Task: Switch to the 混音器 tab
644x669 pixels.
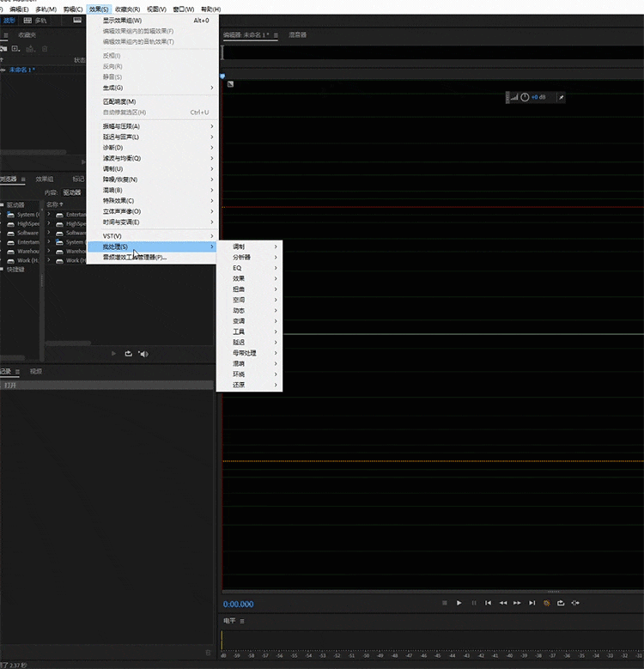Action: [298, 35]
